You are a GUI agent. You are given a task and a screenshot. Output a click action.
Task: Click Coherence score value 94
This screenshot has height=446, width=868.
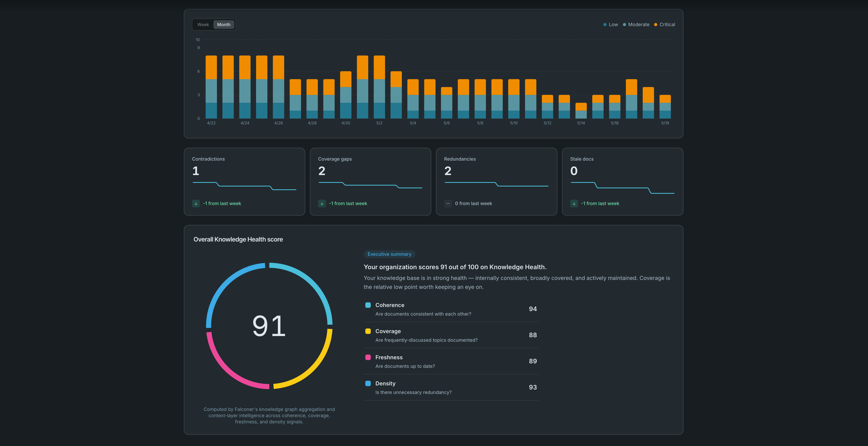click(533, 309)
